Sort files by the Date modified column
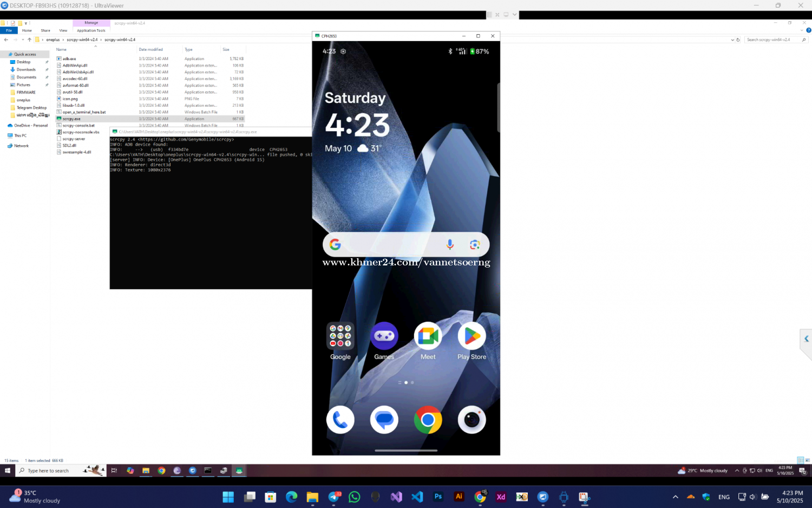Image resolution: width=812 pixels, height=508 pixels. 150,49
